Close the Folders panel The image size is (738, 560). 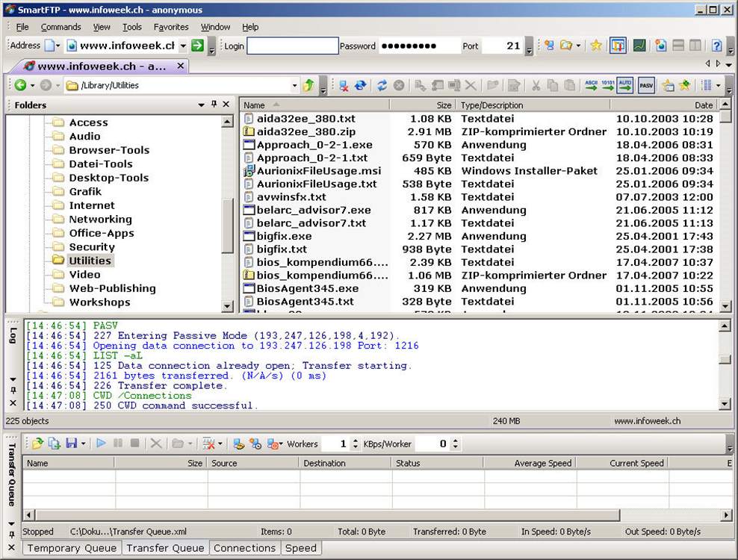tap(226, 104)
